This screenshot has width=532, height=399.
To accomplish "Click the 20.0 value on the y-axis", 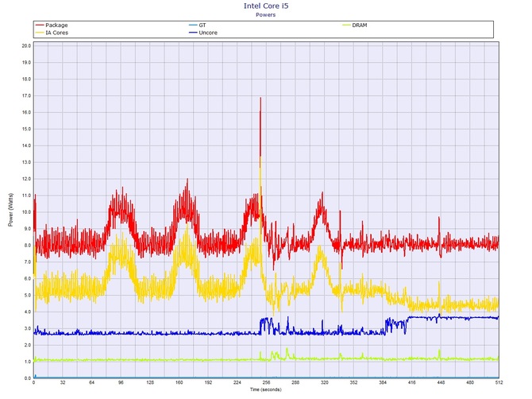I will [26, 46].
